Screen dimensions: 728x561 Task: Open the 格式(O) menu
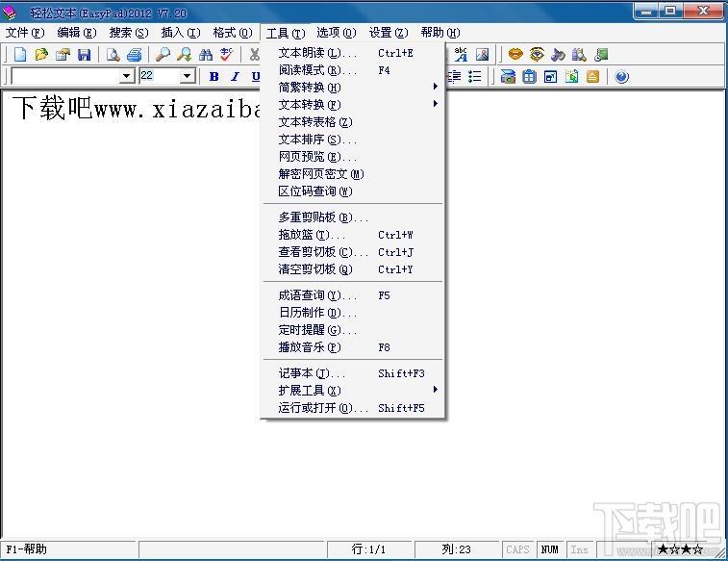[x=233, y=33]
